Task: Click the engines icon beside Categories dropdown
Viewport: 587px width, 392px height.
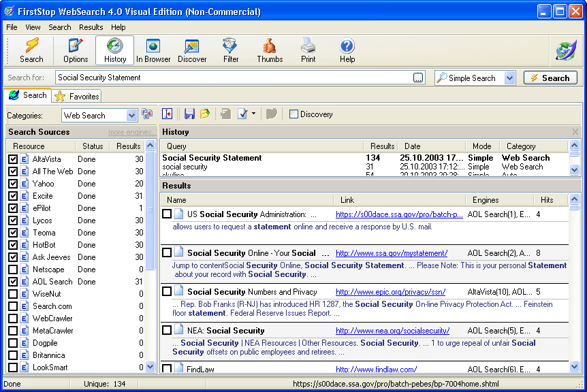Action: coord(147,114)
